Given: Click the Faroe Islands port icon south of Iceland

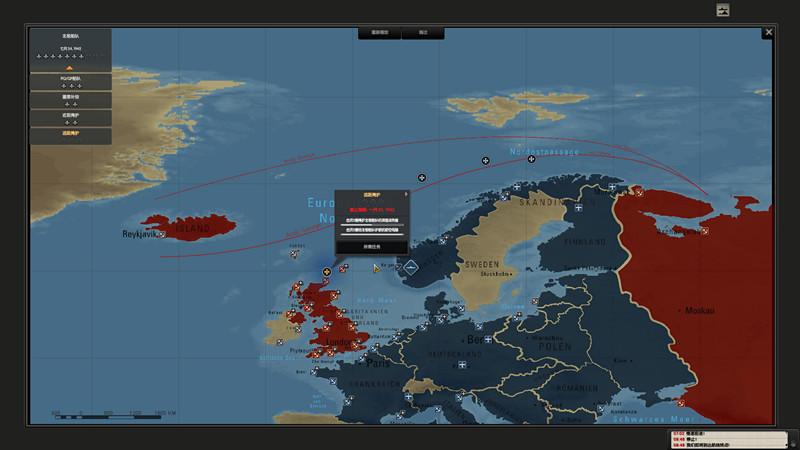Looking at the screenshot, I should [294, 254].
